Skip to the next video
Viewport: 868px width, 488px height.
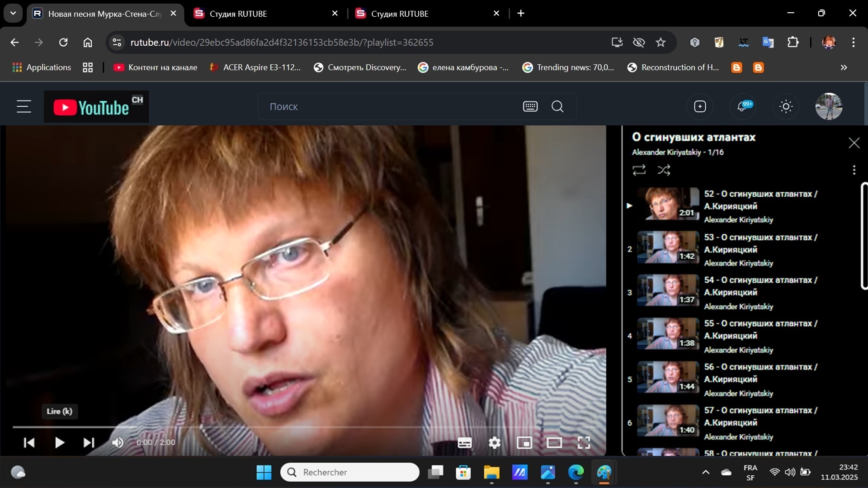click(x=89, y=442)
